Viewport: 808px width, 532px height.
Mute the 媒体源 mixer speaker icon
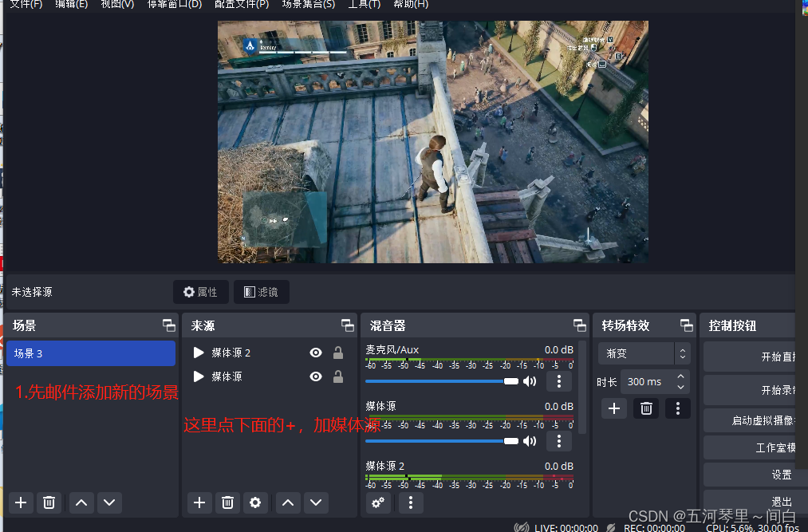pos(530,441)
